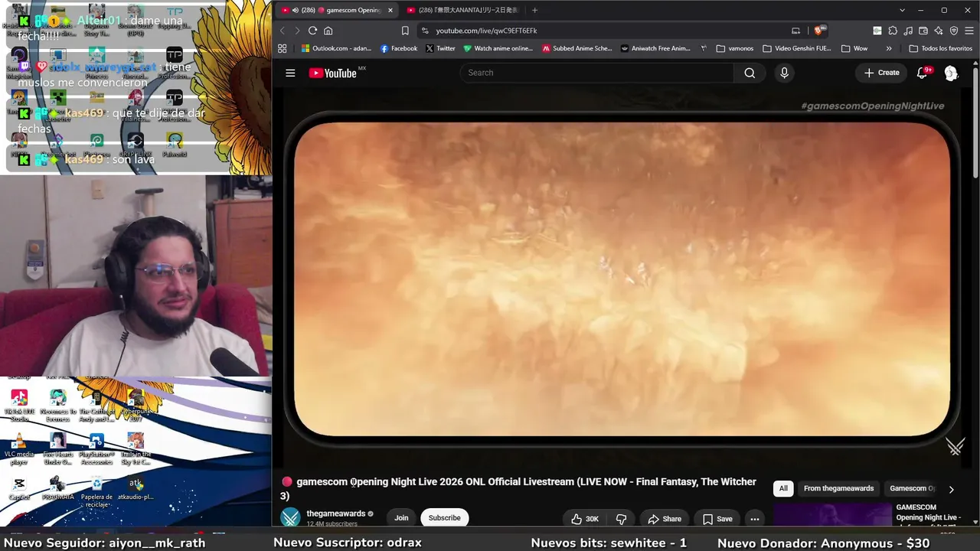
Task: Start voice search with the microphone
Action: point(783,73)
